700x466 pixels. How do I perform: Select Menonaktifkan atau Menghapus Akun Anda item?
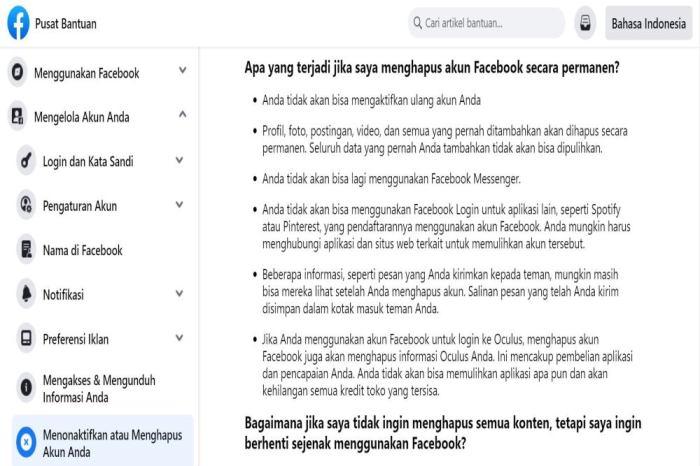103,441
